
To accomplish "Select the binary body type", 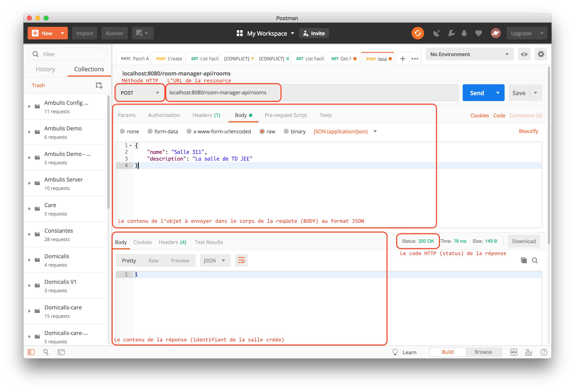I will pos(286,131).
